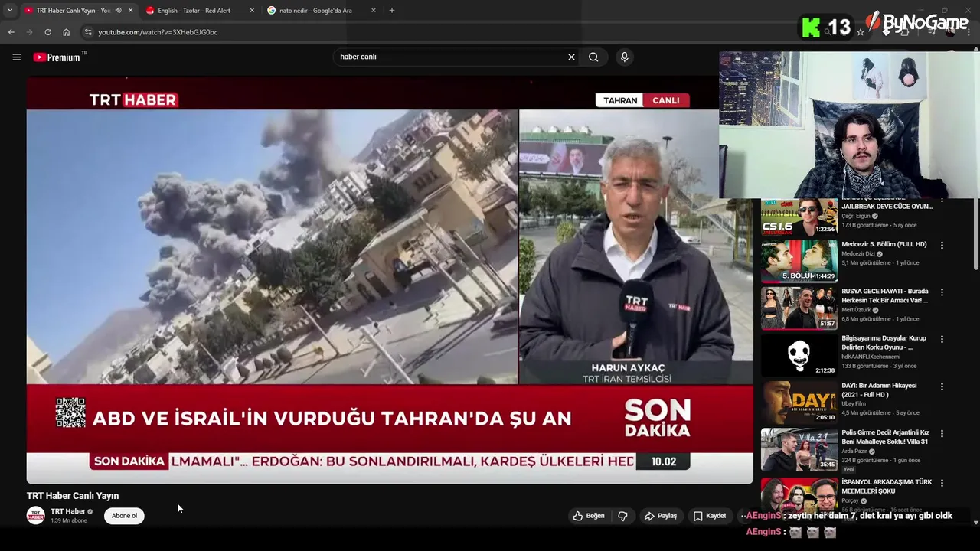
Task: View site information icon beside the URL
Action: [88, 32]
